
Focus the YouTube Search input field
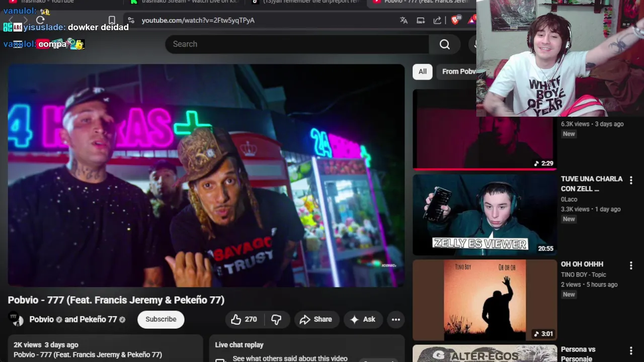click(297, 44)
